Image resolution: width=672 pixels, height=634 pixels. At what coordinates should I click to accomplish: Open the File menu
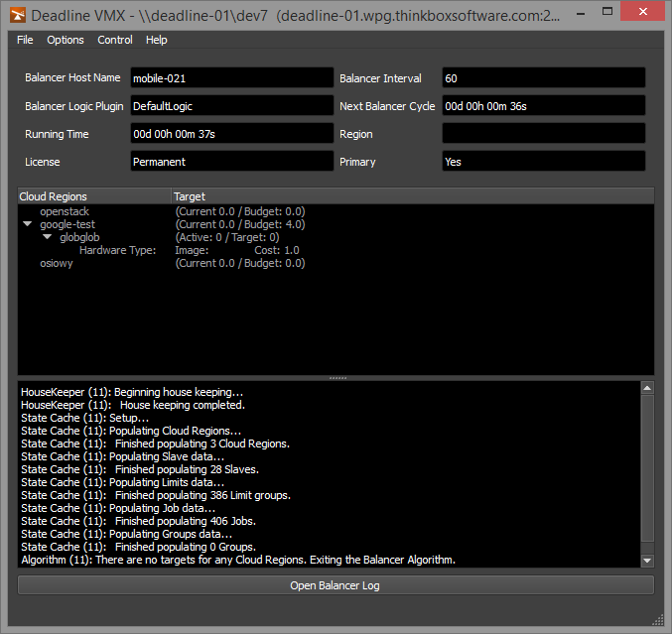point(25,40)
